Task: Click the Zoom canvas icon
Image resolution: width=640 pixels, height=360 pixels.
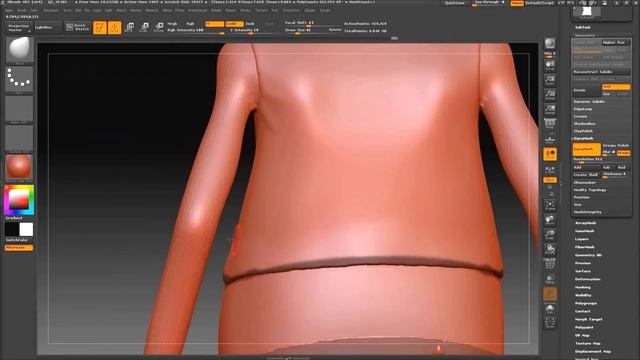Action: click(550, 80)
